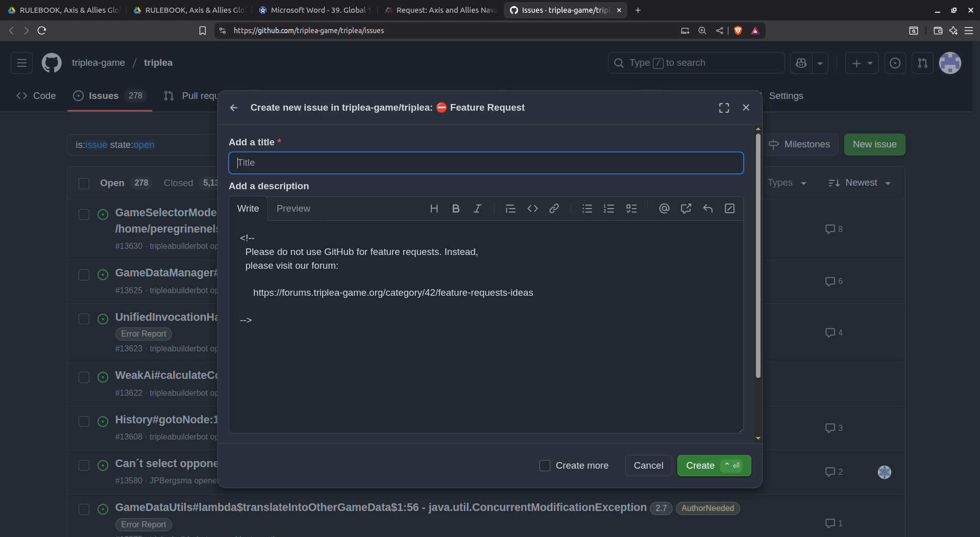Open comments count 8 on first issue
The height and width of the screenshot is (537, 980).
[834, 229]
